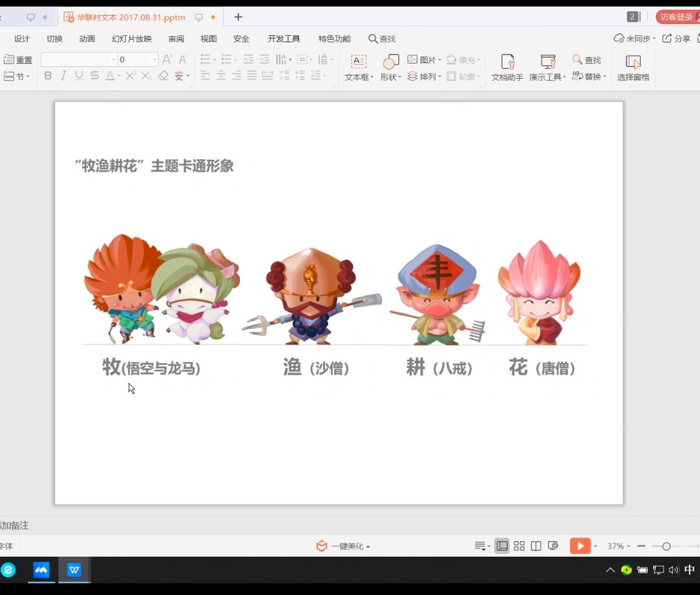The image size is (700, 595).
Task: Click the 分享 share button
Action: click(677, 38)
